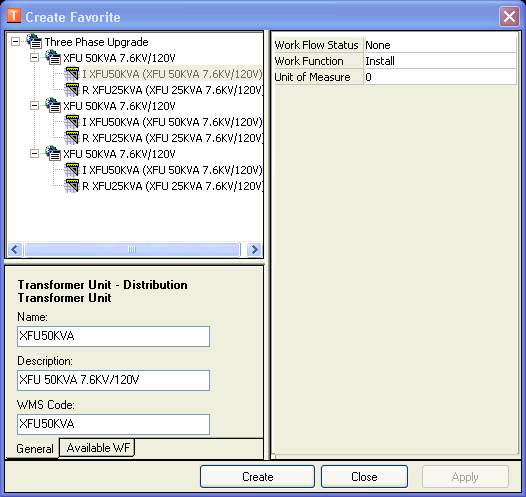526x497 pixels.
Task: Click into the Description text field
Action: [x=113, y=380]
